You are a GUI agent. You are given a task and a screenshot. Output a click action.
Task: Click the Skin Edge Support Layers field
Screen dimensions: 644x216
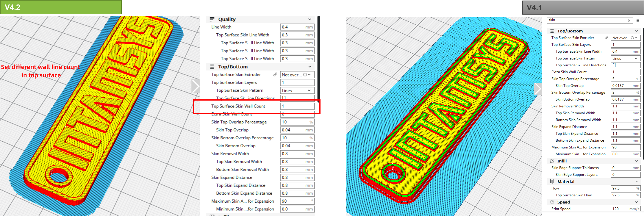(x=626, y=175)
